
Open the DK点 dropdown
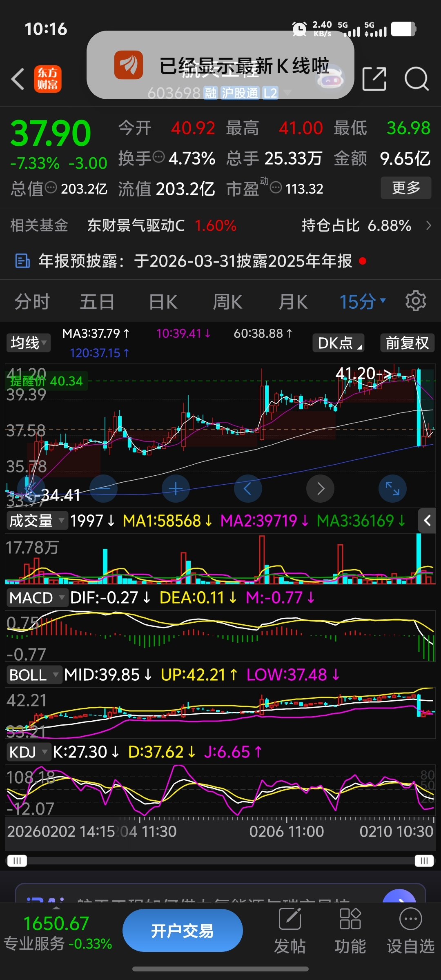click(x=339, y=343)
